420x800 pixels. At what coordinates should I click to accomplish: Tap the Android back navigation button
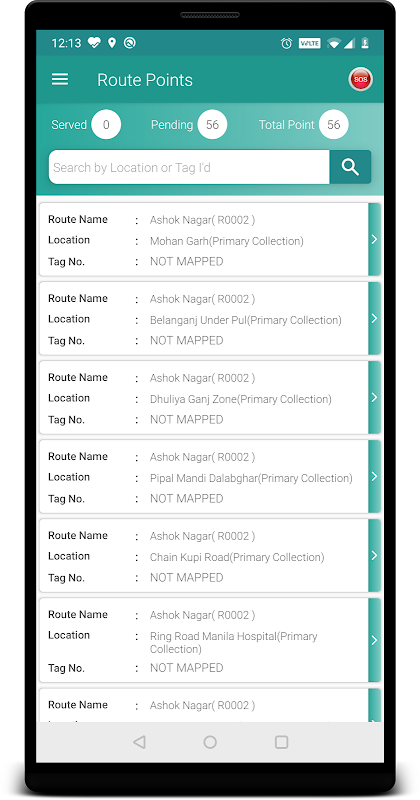tap(139, 742)
